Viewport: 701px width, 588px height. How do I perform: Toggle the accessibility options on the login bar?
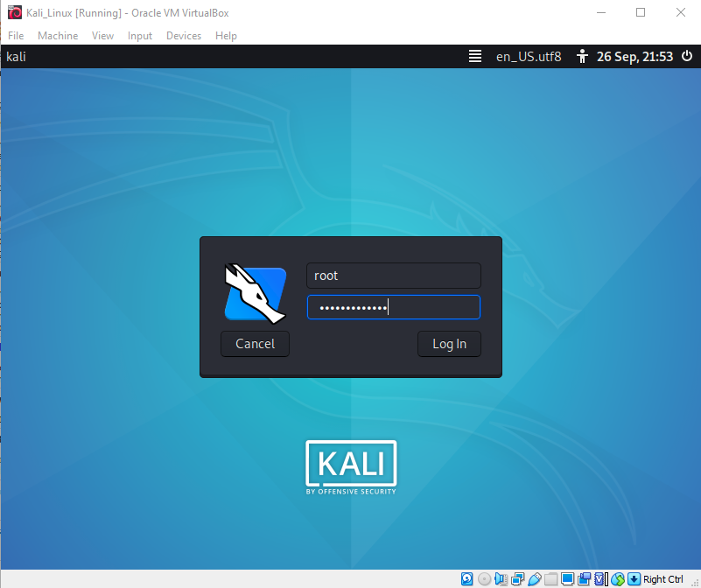(x=582, y=56)
